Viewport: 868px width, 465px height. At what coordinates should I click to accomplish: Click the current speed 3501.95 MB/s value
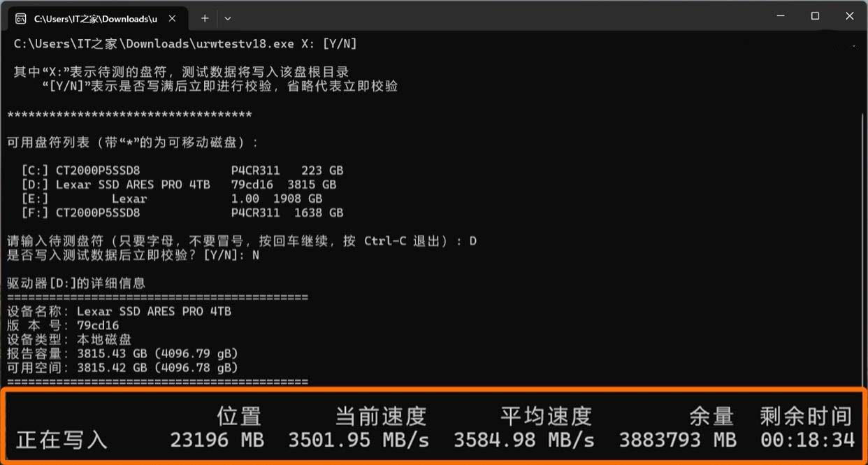[359, 440]
